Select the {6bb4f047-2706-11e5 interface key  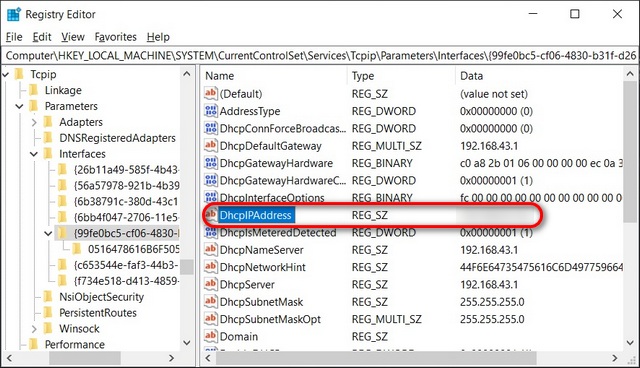point(126,217)
